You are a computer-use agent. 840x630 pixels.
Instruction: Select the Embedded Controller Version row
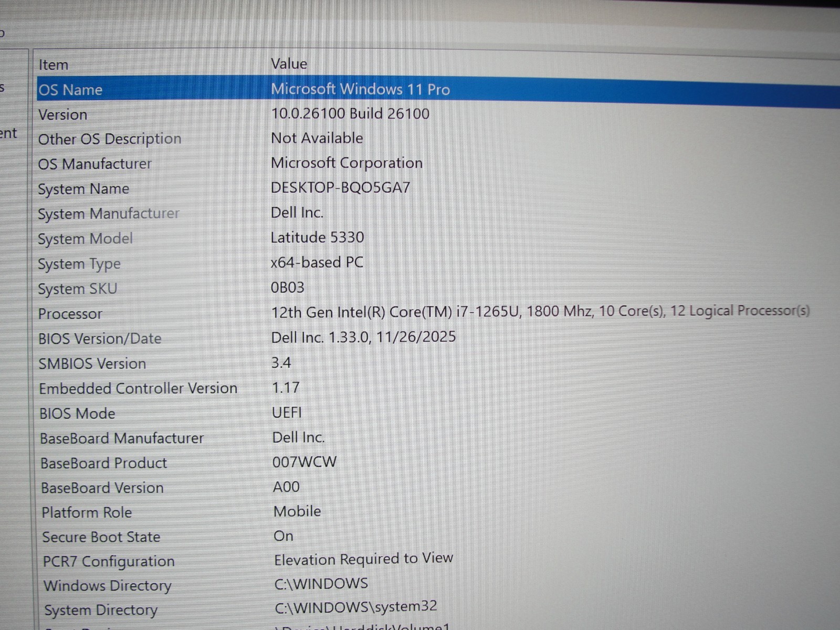tap(138, 388)
